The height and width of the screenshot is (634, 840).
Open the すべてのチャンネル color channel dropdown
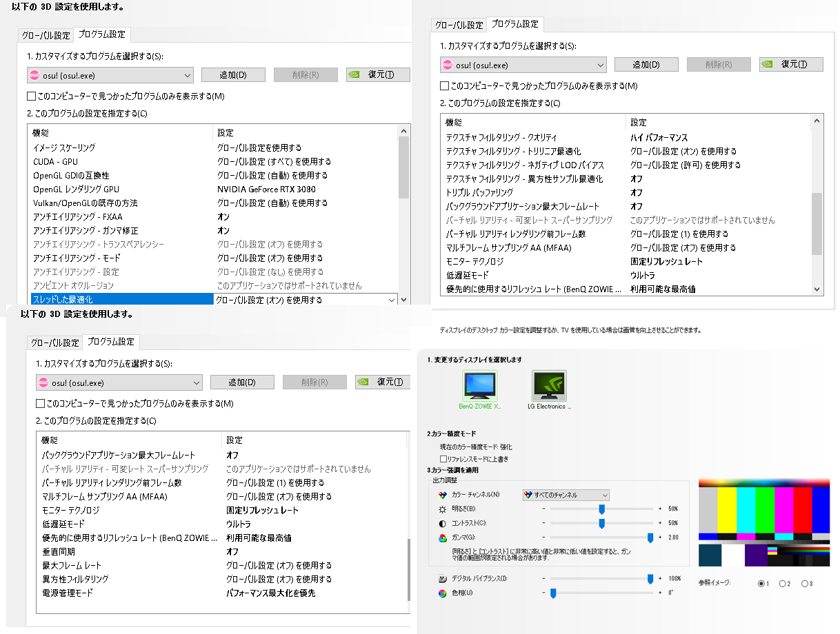[566, 495]
